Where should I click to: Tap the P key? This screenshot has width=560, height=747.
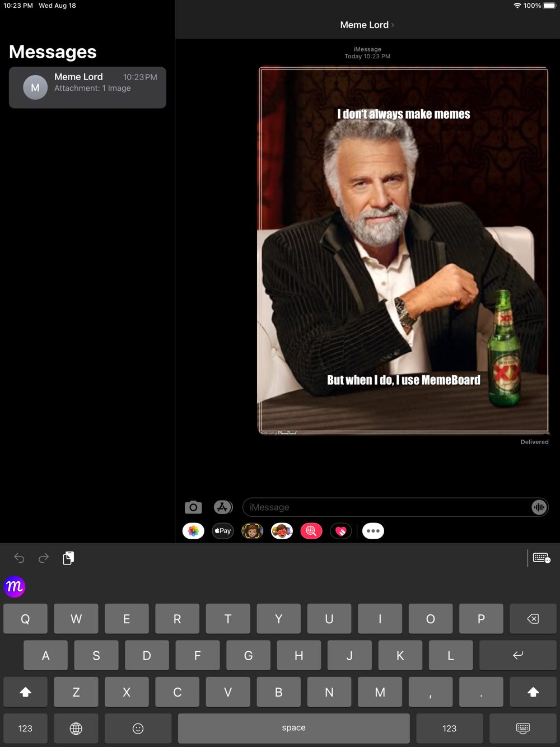pos(481,619)
